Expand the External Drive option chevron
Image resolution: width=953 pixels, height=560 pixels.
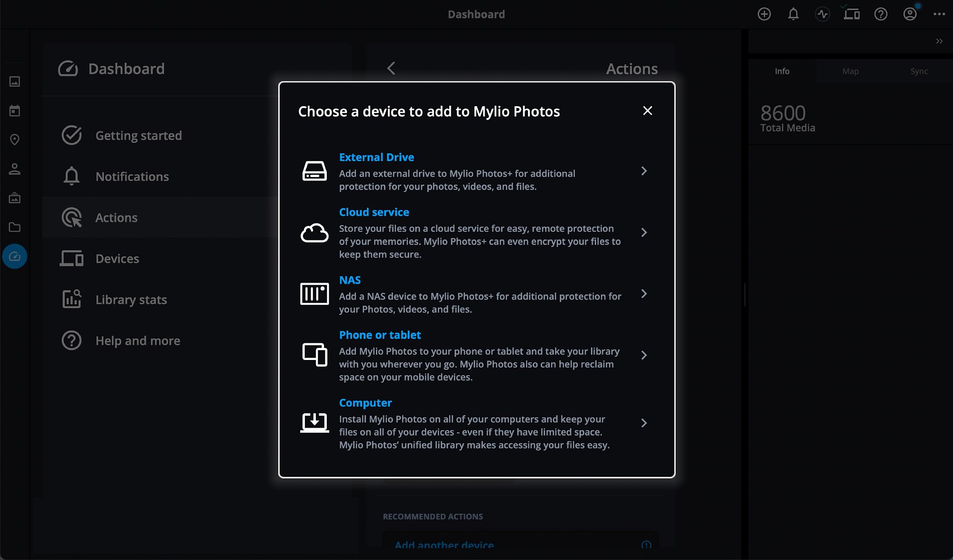644,171
